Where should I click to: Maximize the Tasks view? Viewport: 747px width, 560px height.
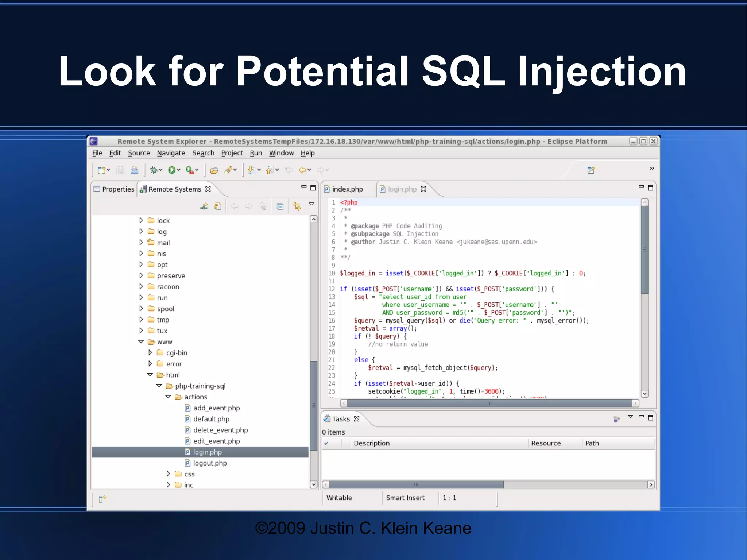point(650,418)
